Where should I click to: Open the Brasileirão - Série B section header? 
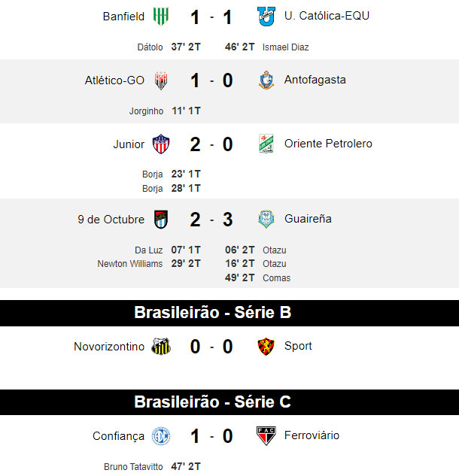click(x=229, y=313)
